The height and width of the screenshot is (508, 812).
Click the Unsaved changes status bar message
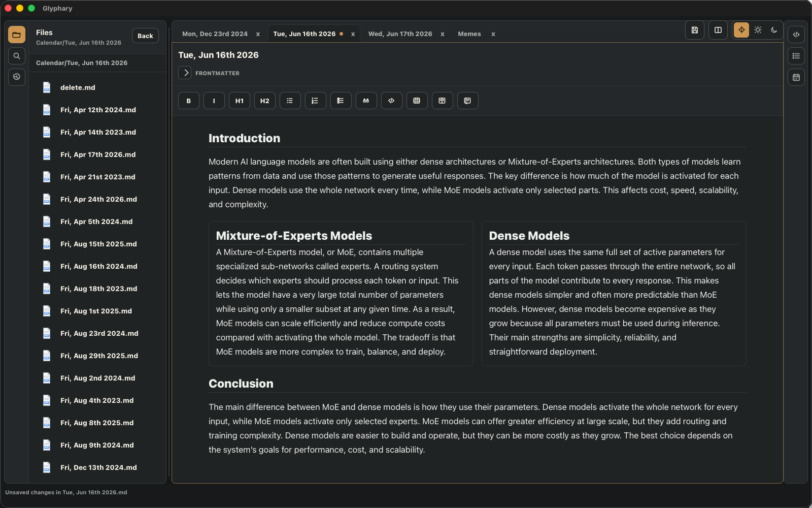[x=66, y=492]
